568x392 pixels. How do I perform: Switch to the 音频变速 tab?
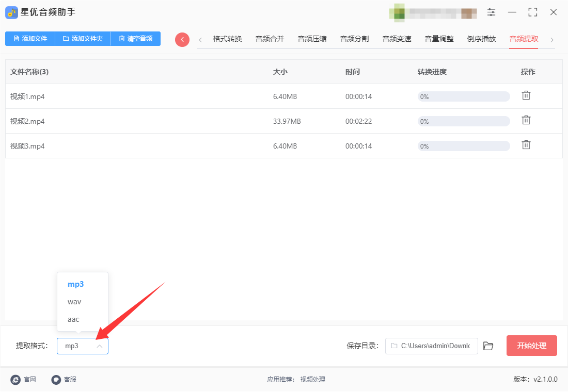(x=397, y=39)
